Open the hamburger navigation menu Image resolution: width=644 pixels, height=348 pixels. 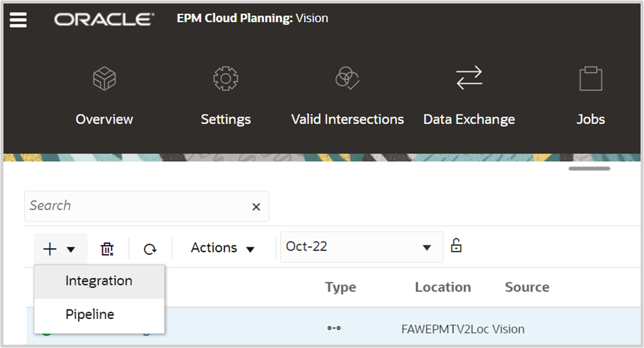(x=19, y=20)
